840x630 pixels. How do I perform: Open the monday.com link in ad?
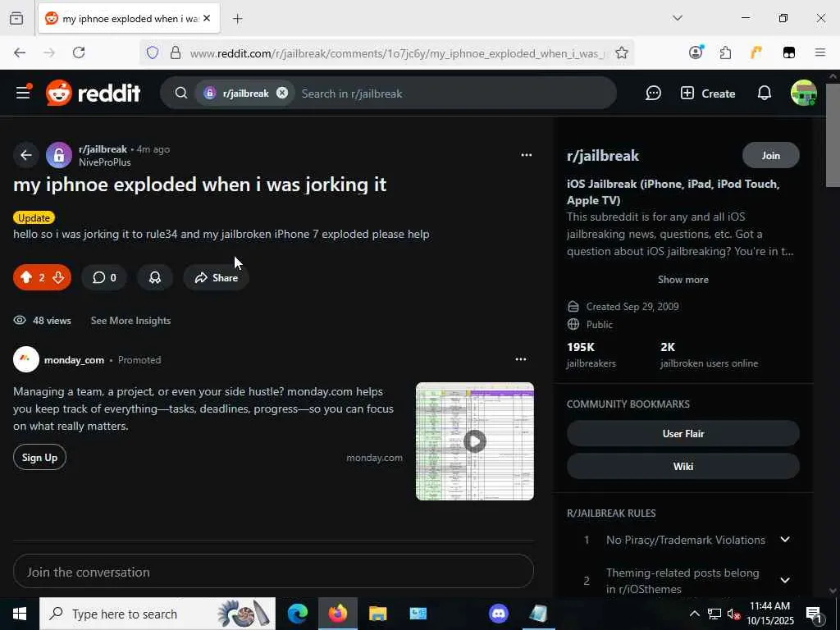pyautogui.click(x=374, y=458)
